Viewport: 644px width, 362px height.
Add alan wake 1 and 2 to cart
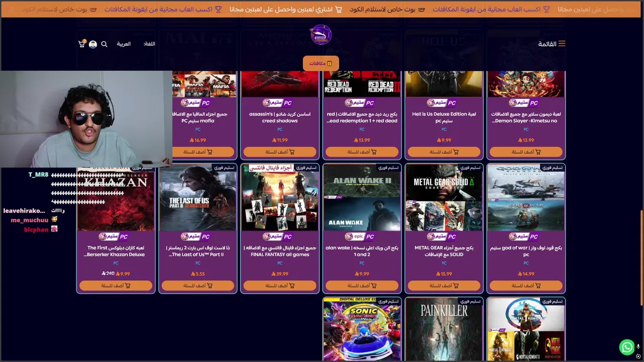[362, 286]
